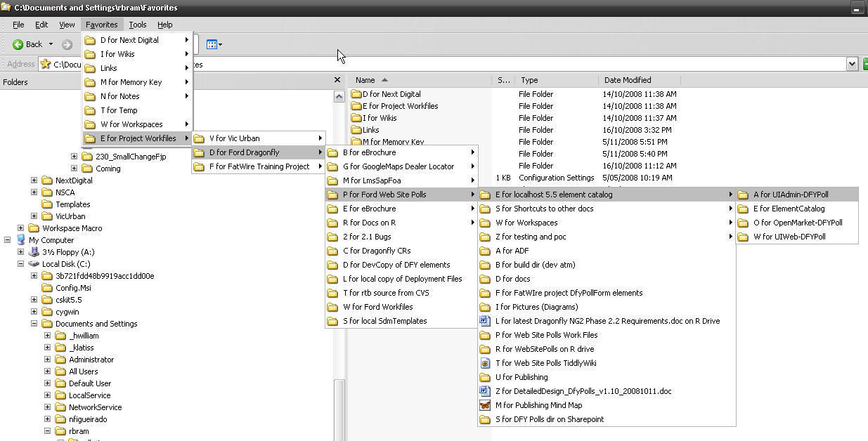Sort by the Date Modified column header
868x441 pixels.
[627, 80]
